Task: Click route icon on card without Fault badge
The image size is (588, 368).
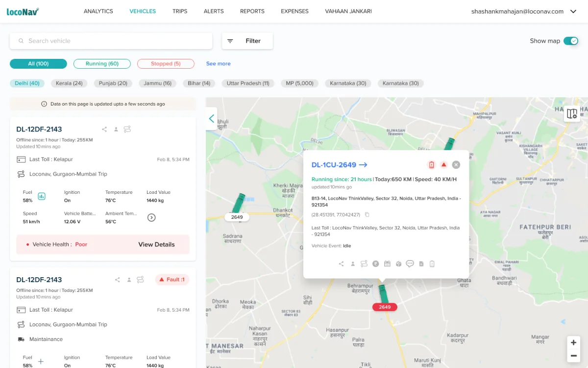Action: point(127,130)
